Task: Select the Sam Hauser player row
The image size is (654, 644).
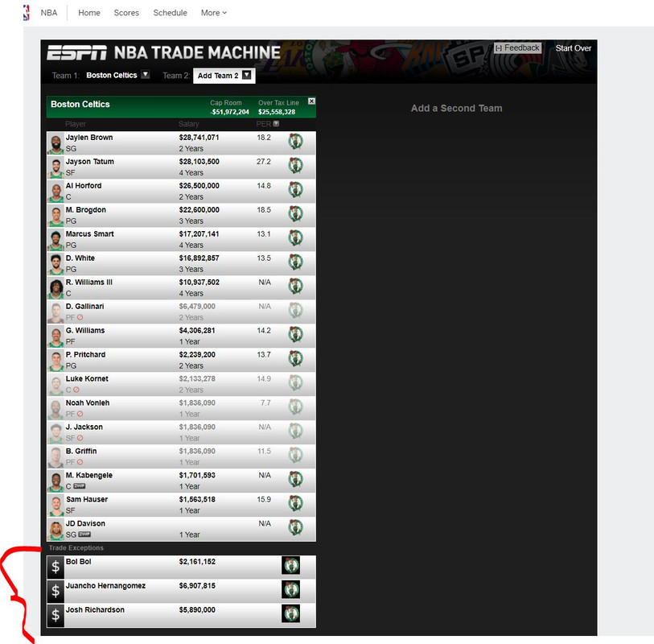Action: 181,505
